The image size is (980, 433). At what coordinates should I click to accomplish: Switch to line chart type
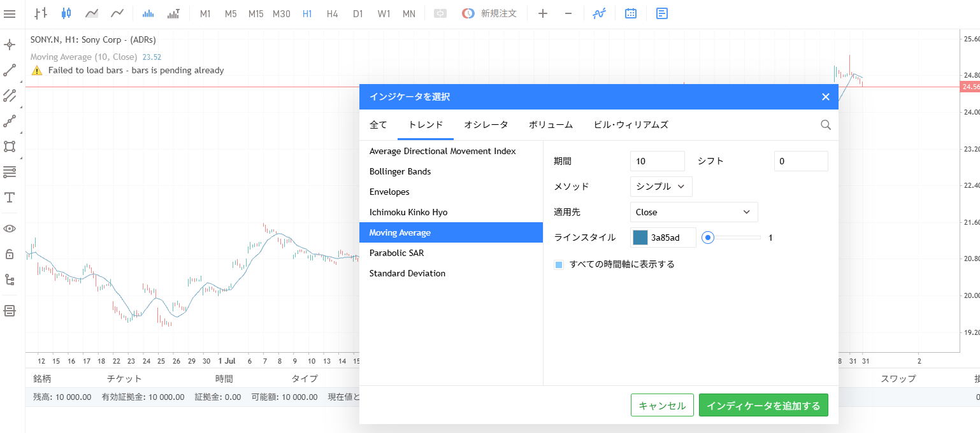117,13
